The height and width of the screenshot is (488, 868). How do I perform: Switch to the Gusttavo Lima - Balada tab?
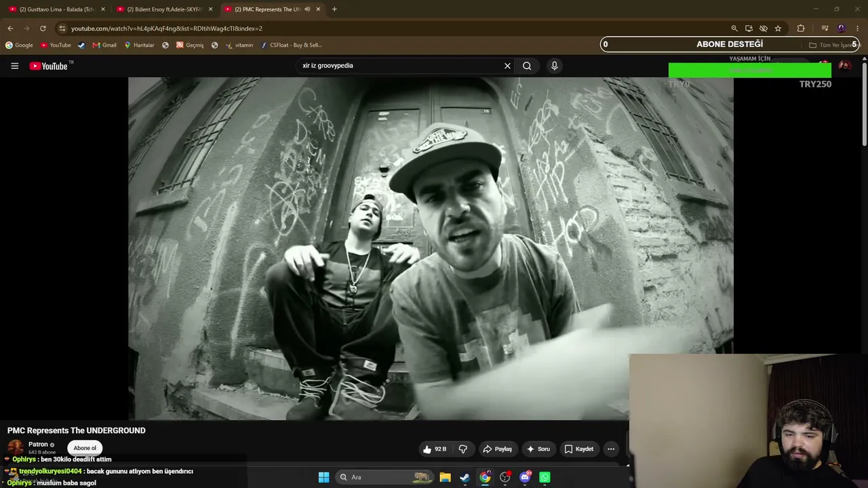(x=57, y=9)
